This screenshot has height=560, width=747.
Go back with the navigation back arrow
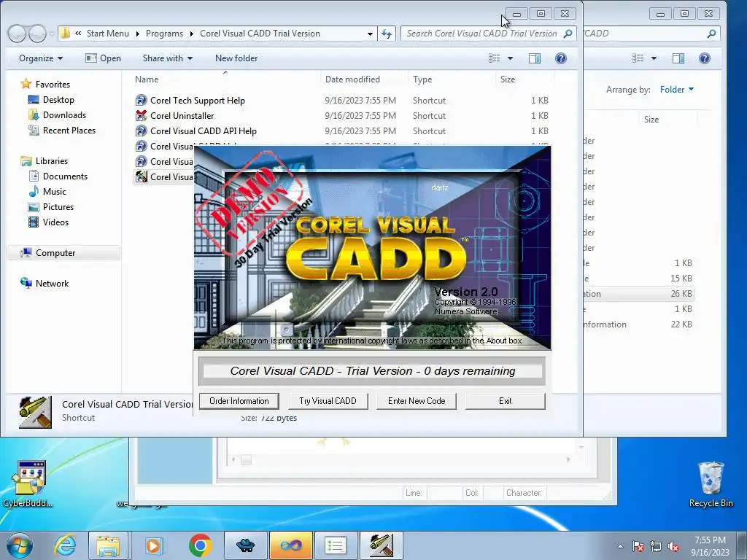pyautogui.click(x=17, y=34)
